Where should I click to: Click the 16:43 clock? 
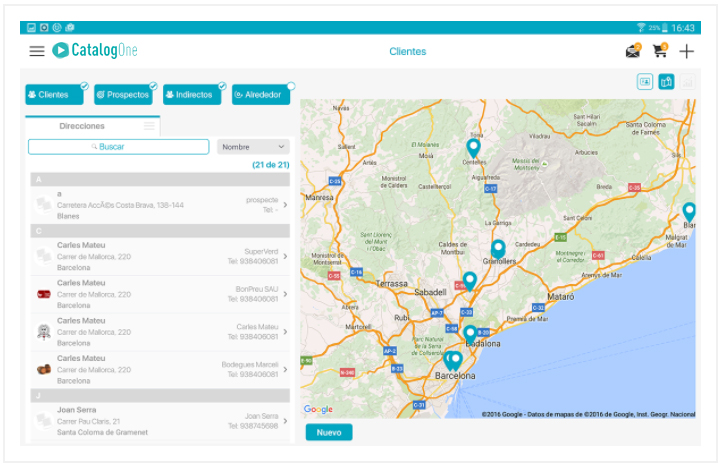click(x=683, y=28)
